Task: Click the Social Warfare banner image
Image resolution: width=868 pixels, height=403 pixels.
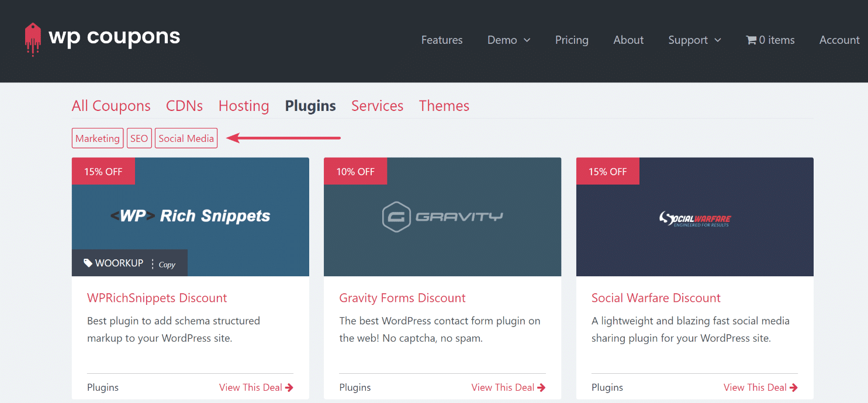Action: (695, 217)
